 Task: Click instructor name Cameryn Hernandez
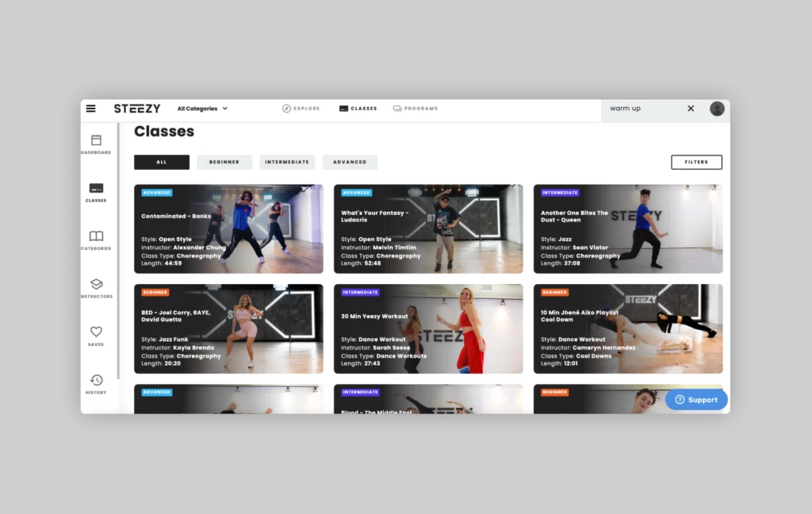pos(603,347)
